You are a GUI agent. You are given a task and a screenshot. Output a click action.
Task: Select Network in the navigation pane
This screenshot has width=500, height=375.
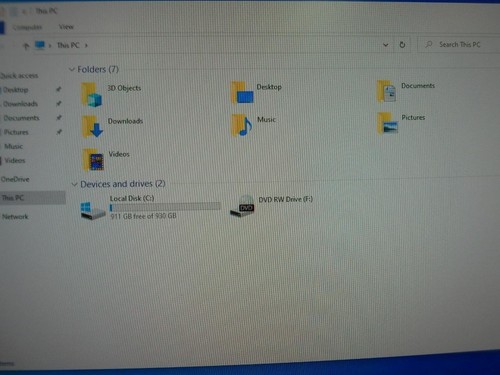coord(15,217)
